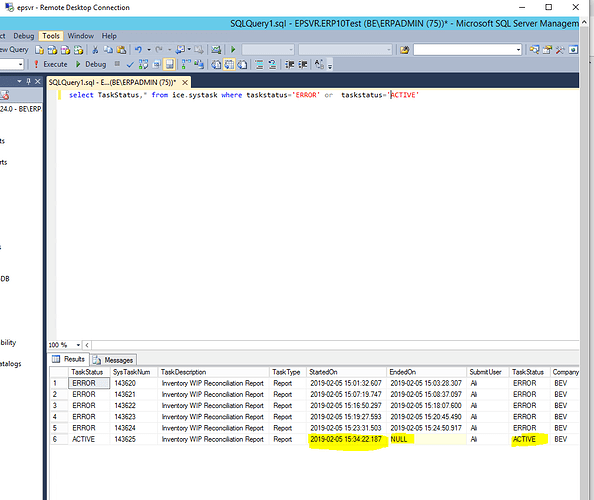Select Results to Text icon
The height and width of the screenshot is (500, 594).
(x=216, y=64)
